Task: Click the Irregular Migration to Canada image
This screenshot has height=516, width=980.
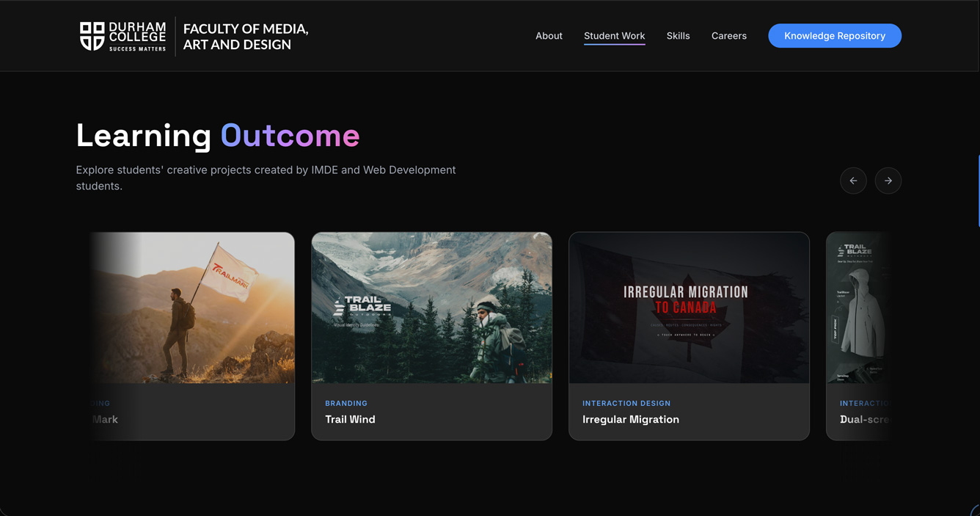Action: (x=689, y=308)
